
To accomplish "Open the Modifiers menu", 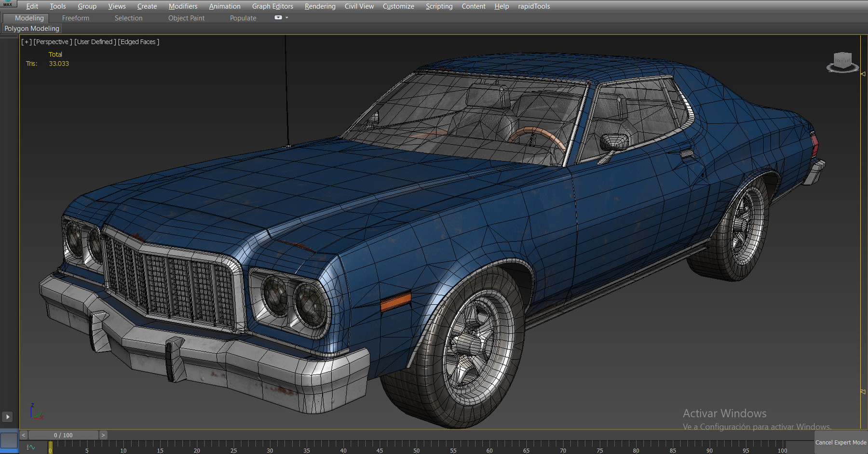I will pyautogui.click(x=183, y=6).
